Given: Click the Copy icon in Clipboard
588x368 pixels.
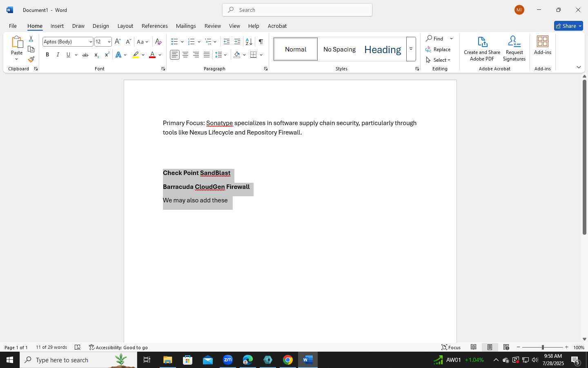Looking at the screenshot, I should pyautogui.click(x=31, y=49).
